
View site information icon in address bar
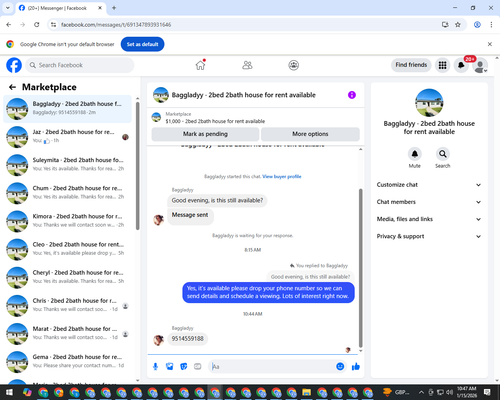pos(53,25)
